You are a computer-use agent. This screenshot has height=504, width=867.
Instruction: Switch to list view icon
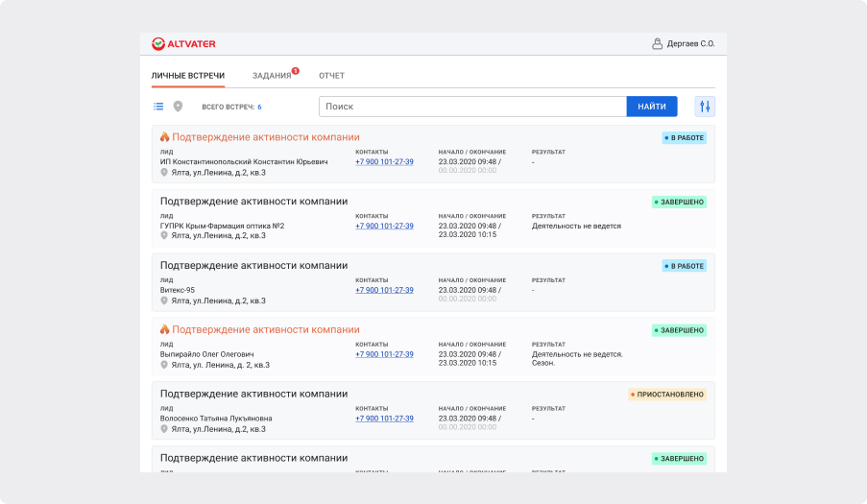pyautogui.click(x=158, y=107)
